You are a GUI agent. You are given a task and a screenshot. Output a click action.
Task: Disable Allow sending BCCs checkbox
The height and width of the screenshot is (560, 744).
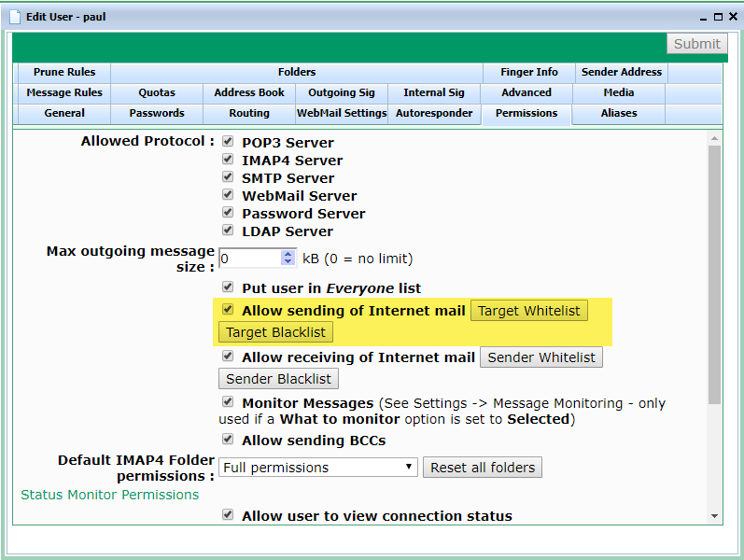click(x=228, y=440)
